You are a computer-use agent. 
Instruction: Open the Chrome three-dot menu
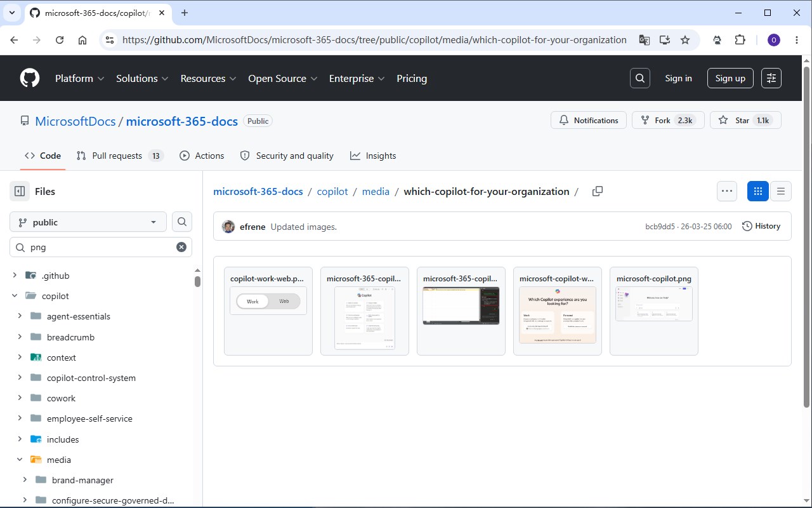pos(797,40)
